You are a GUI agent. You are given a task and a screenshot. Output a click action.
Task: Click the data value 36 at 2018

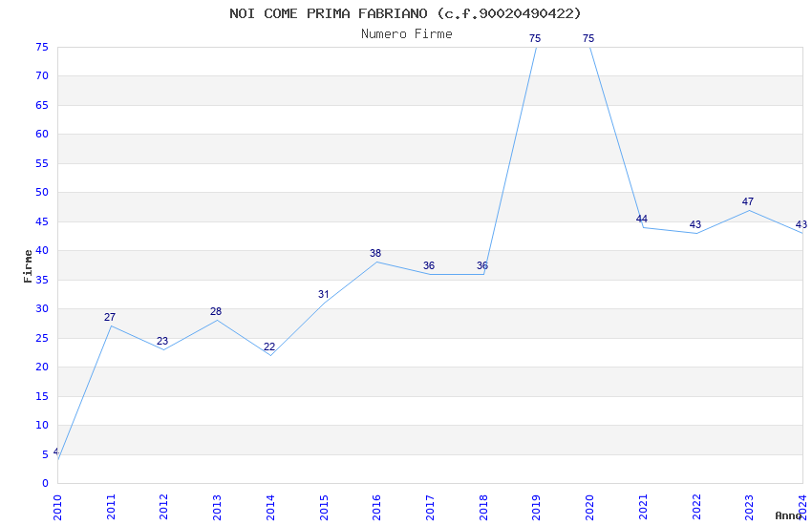tap(482, 265)
